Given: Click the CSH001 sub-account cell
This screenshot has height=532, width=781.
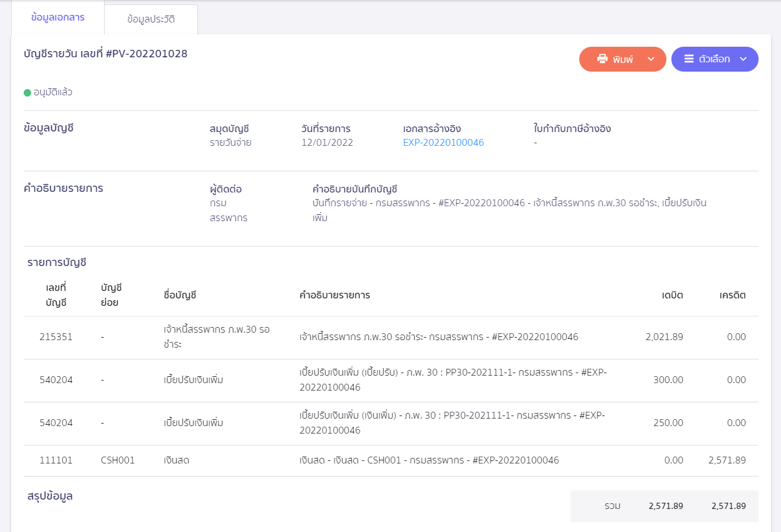Looking at the screenshot, I should (118, 461).
